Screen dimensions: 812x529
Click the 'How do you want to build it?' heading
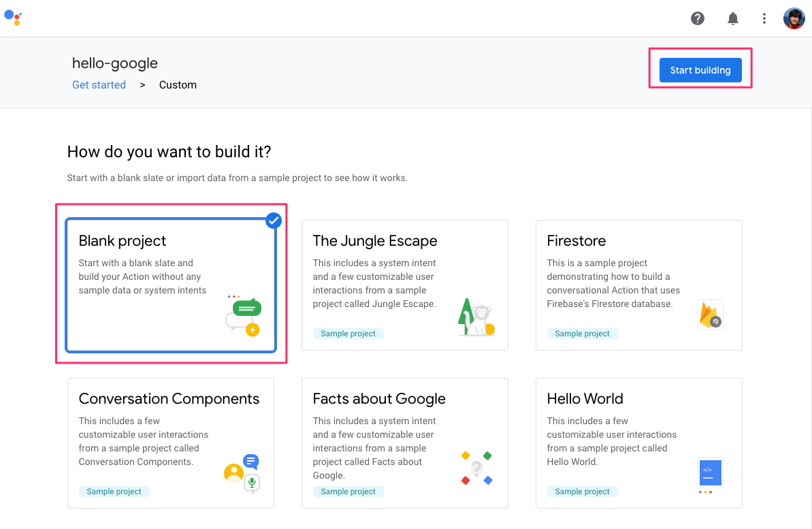click(x=169, y=152)
